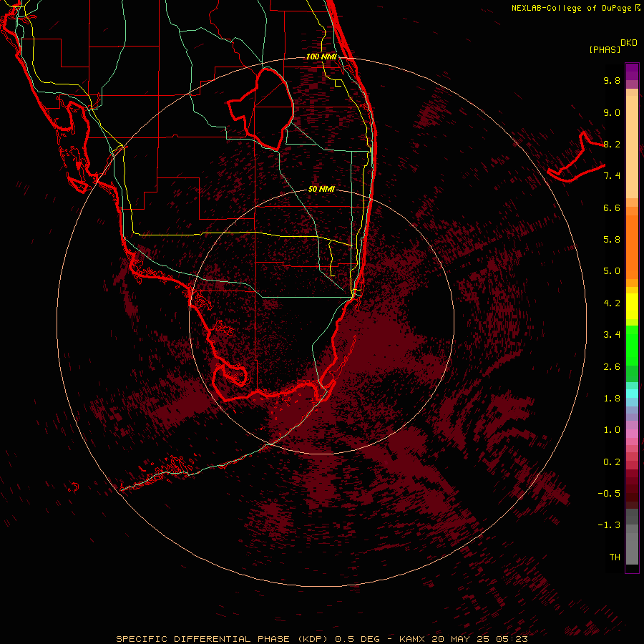Click the Bahamas island outline east of Florida

pyautogui.click(x=576, y=157)
